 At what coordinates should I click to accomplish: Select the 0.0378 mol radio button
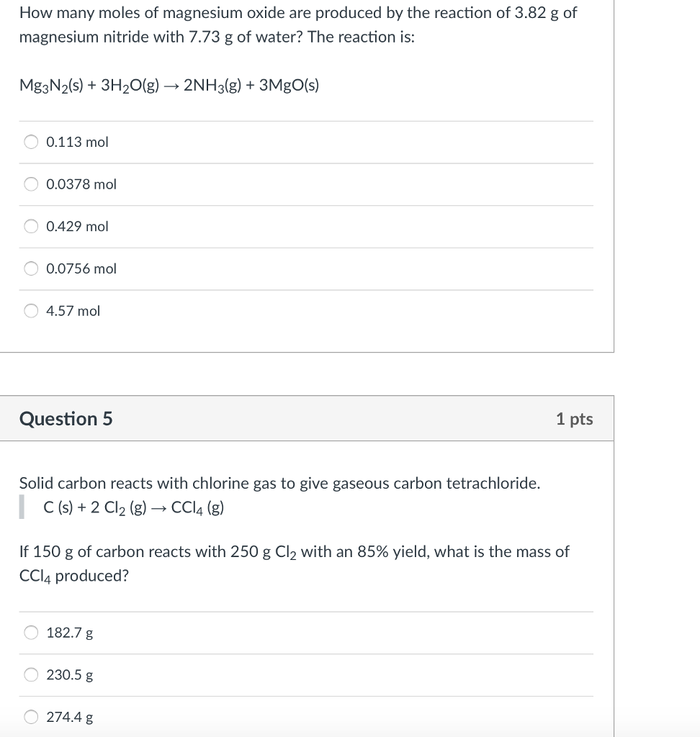(x=31, y=184)
